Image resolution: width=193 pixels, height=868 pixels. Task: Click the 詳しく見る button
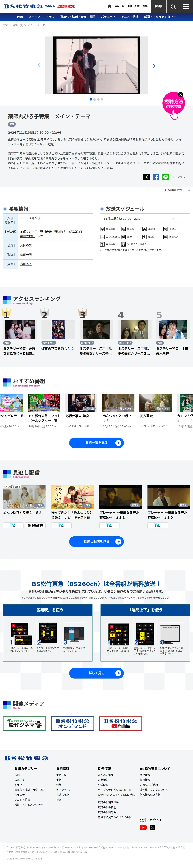point(96,673)
